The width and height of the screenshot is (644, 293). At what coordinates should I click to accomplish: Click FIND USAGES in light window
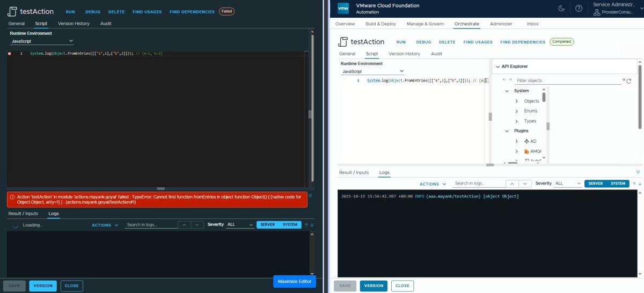(x=478, y=42)
